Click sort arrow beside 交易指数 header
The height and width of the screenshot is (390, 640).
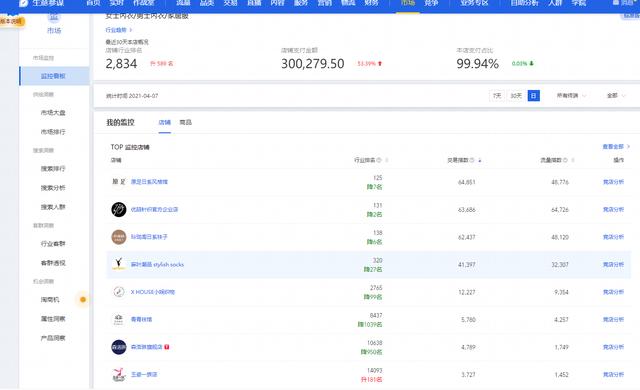[x=480, y=160]
